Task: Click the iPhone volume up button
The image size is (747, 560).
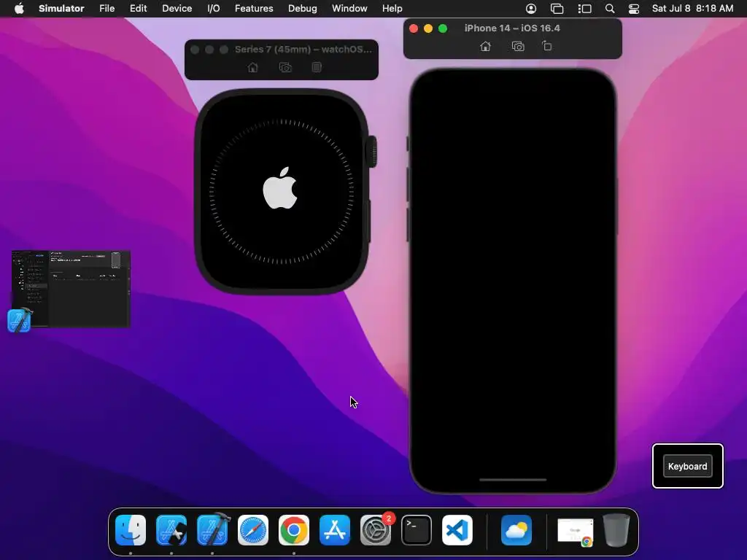Action: click(408, 184)
